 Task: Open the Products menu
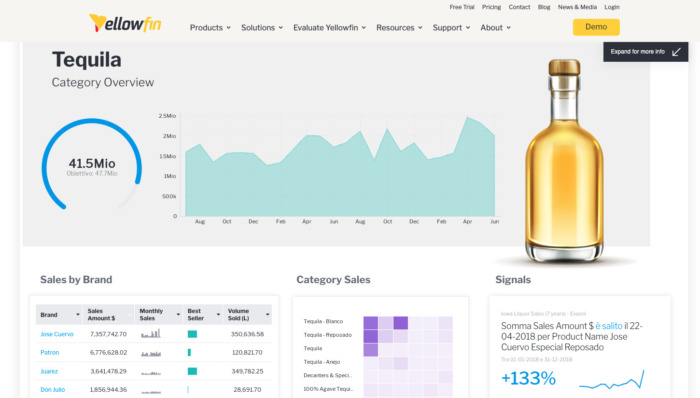[210, 28]
